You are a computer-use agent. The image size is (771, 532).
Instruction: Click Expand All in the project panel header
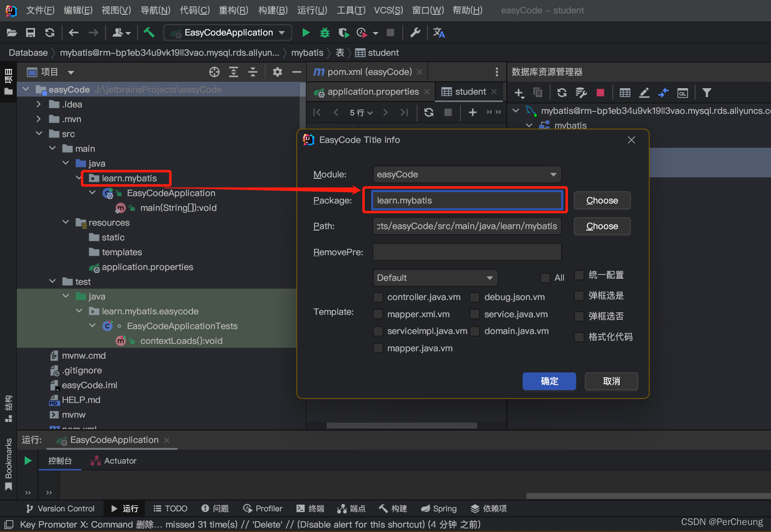pos(234,72)
